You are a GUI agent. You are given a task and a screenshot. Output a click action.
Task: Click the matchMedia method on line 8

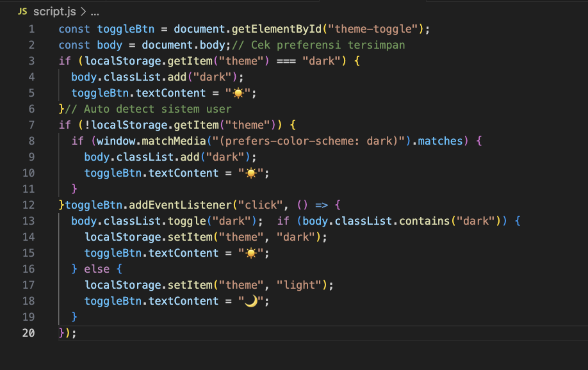pyautogui.click(x=154, y=141)
